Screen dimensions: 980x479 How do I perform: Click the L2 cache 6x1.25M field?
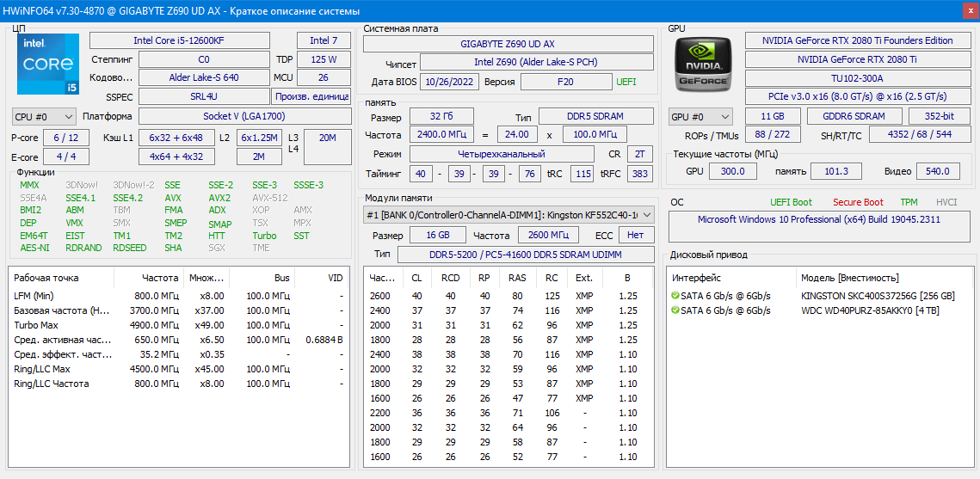point(259,138)
